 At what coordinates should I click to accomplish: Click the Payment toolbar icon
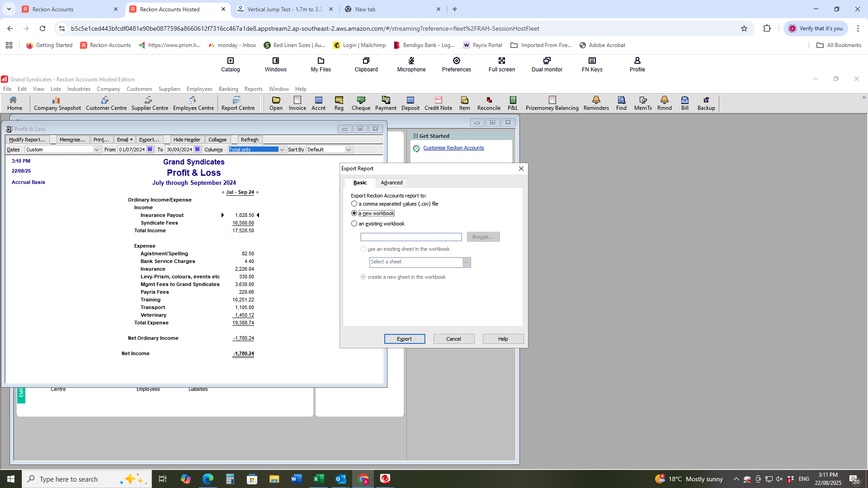[386, 103]
